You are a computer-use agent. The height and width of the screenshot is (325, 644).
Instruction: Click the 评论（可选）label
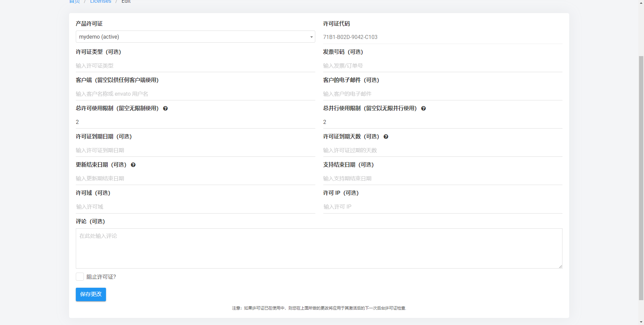(x=90, y=221)
